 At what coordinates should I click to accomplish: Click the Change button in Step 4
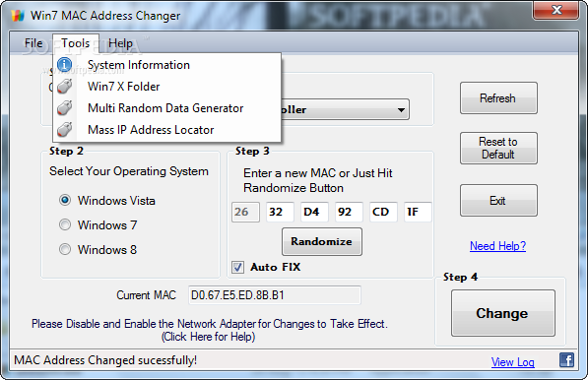tap(503, 313)
